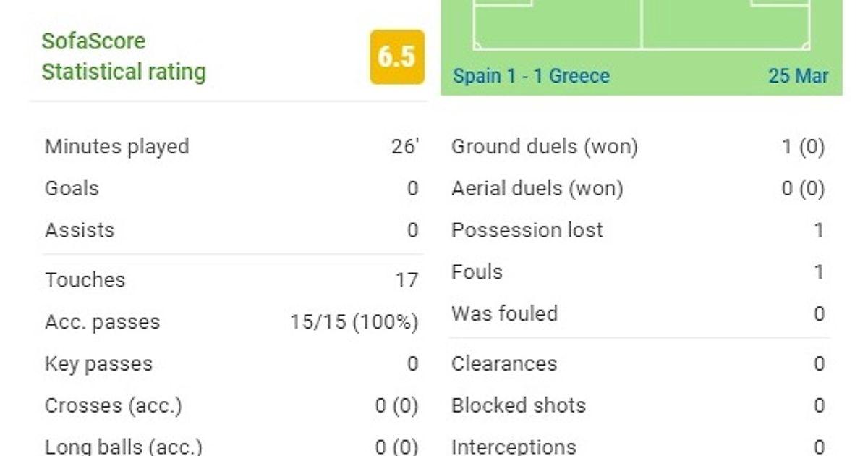868x456 pixels.
Task: Click the Assists stat label
Action: click(80, 231)
